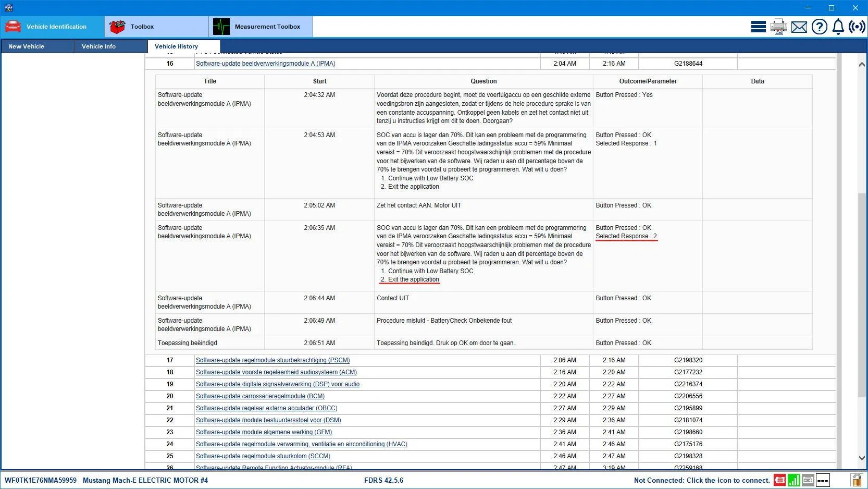Click the open padlock icon

click(x=856, y=480)
